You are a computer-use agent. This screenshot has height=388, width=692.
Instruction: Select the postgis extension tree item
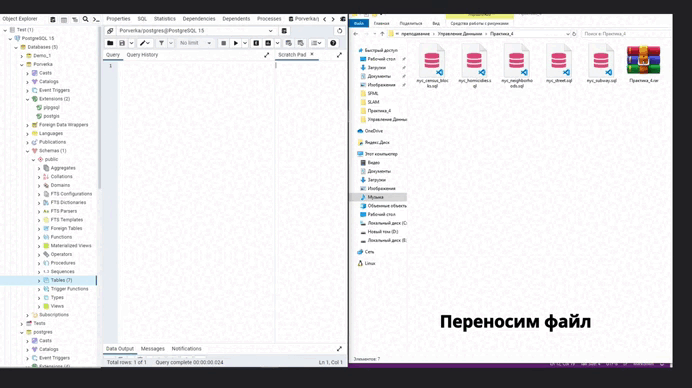pyautogui.click(x=52, y=117)
